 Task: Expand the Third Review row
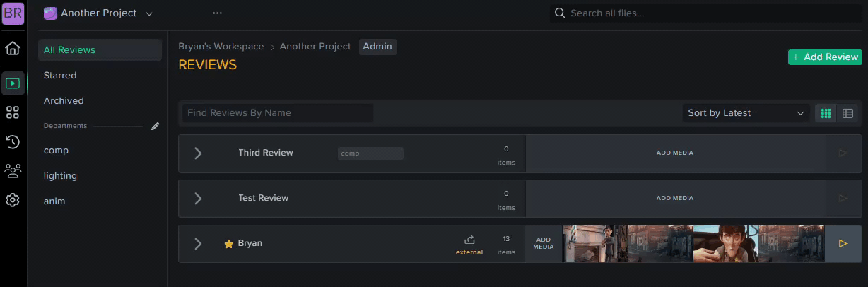tap(198, 153)
